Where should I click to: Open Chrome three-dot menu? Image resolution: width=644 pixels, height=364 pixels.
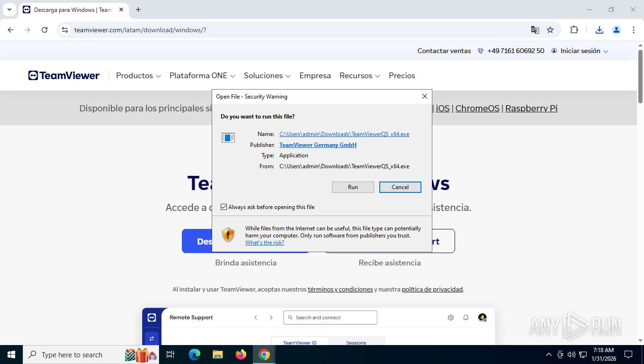634,30
